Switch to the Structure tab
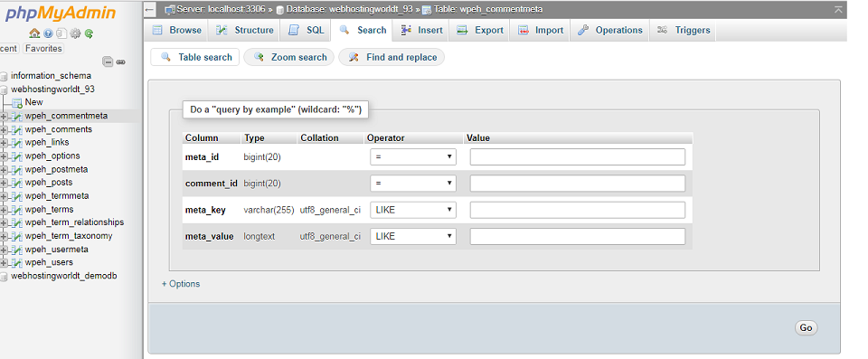The height and width of the screenshot is (359, 868). [x=245, y=31]
